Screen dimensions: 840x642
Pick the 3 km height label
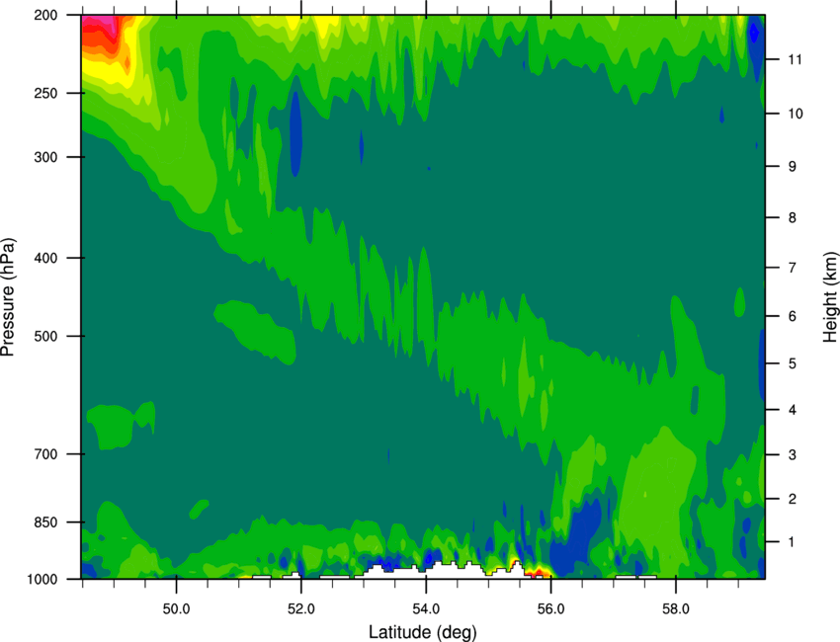[793, 454]
